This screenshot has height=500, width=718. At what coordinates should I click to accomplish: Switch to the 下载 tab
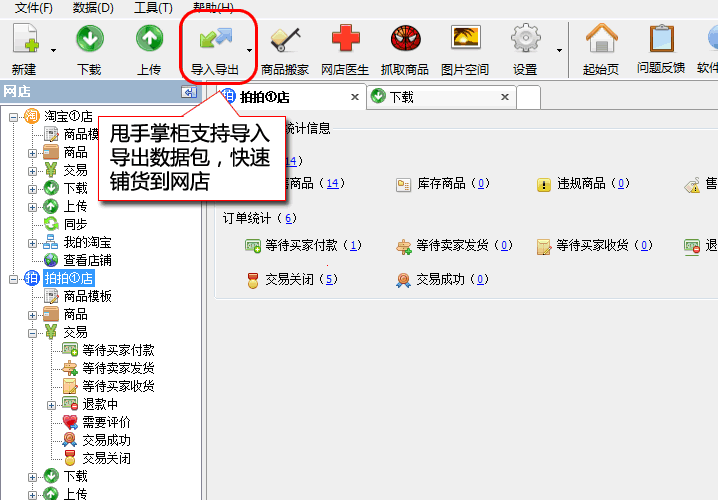point(442,97)
